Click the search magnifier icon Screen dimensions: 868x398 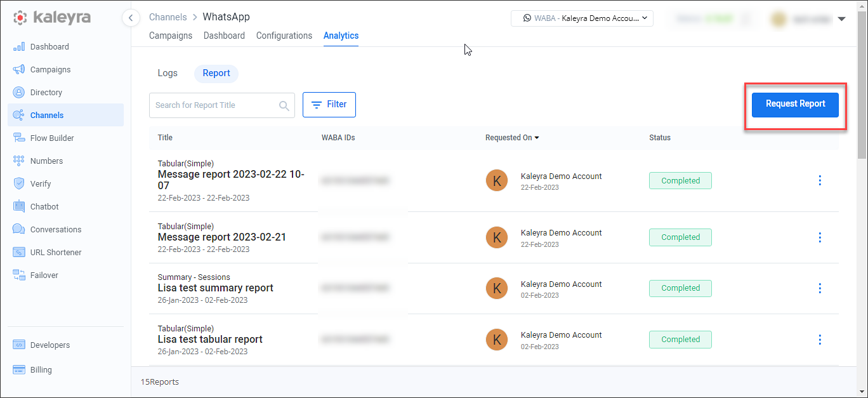pyautogui.click(x=284, y=105)
